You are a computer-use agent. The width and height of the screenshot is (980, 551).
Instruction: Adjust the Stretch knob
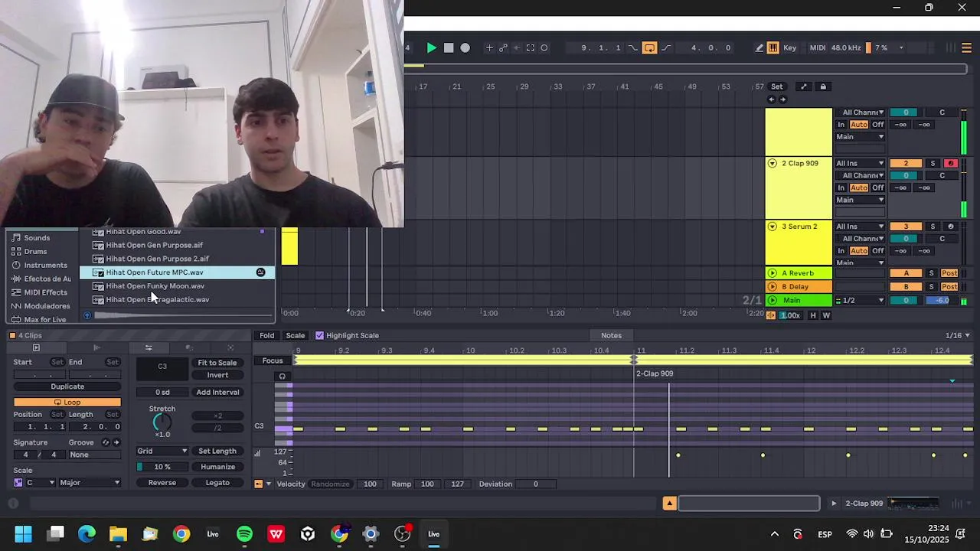tap(162, 422)
